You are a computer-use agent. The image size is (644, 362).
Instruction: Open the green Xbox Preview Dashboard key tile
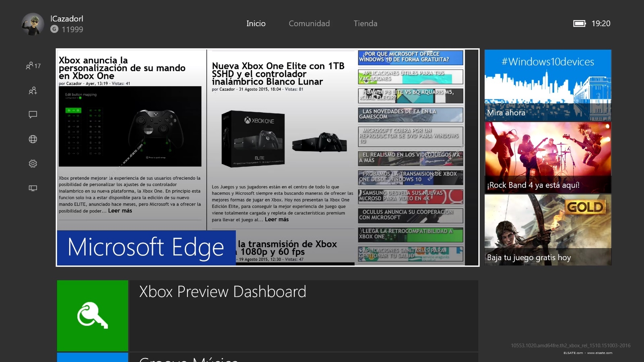tap(93, 316)
